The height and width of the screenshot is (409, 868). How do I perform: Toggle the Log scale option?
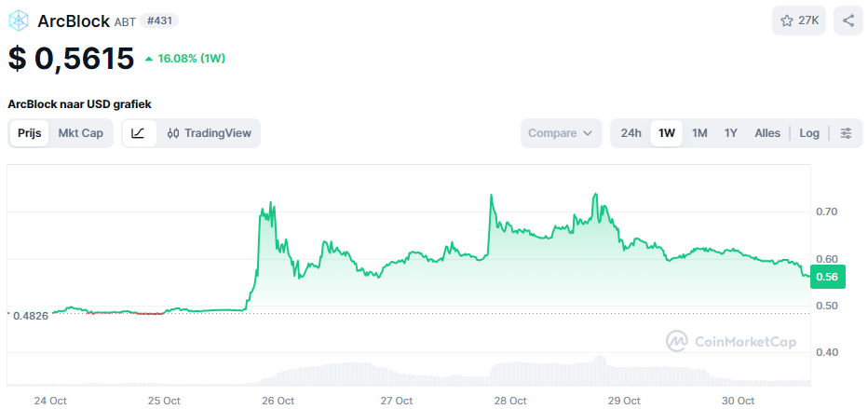coord(809,133)
